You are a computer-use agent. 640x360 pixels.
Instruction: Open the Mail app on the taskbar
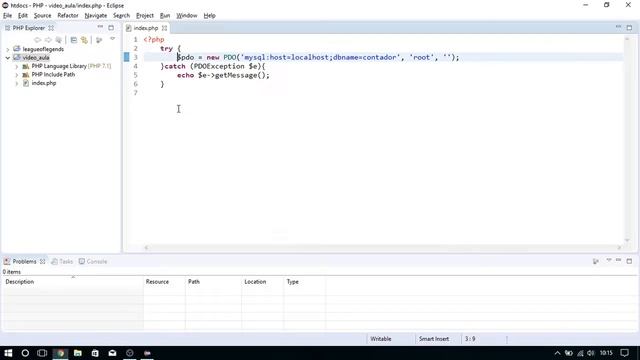pos(112,353)
